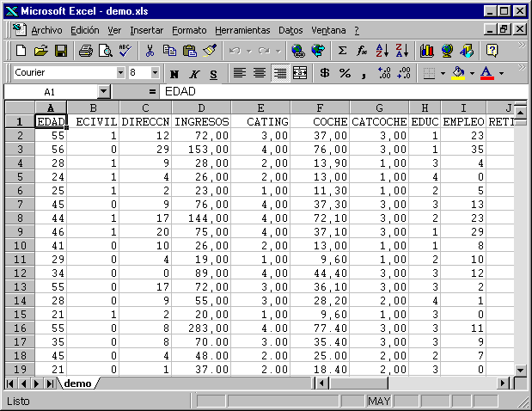
Task: Click the Format Painter brush icon
Action: click(x=210, y=51)
